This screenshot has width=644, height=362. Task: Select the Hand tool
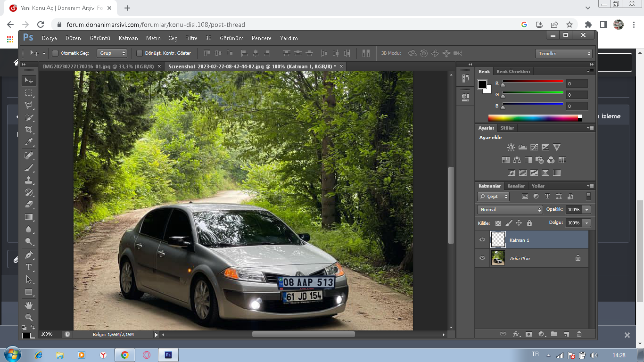[29, 305]
